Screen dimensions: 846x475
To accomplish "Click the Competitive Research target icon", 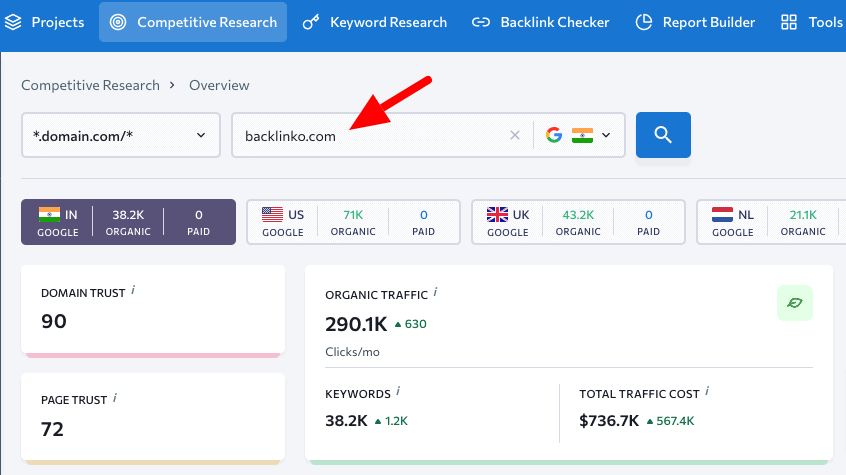I will coord(118,22).
